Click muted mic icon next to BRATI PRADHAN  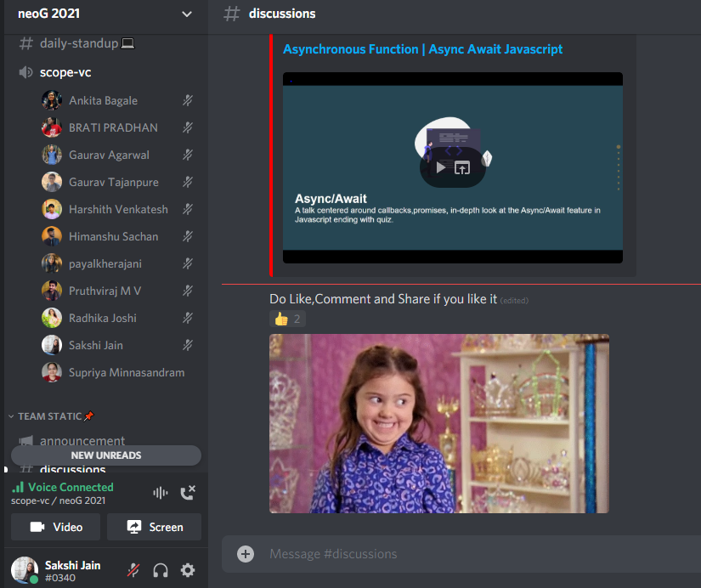point(188,128)
